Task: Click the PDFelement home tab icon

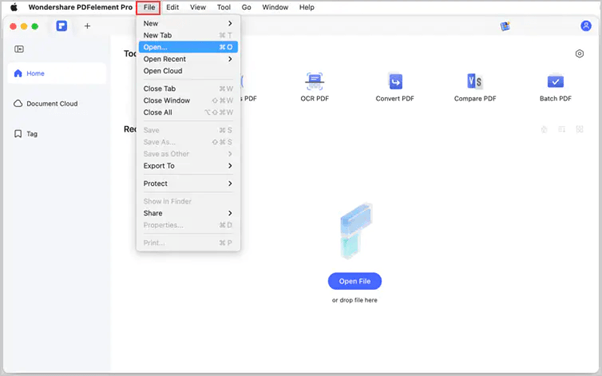Action: 61,26
